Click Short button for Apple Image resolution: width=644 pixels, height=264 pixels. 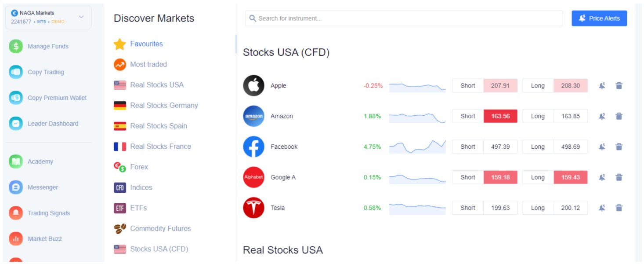(468, 86)
